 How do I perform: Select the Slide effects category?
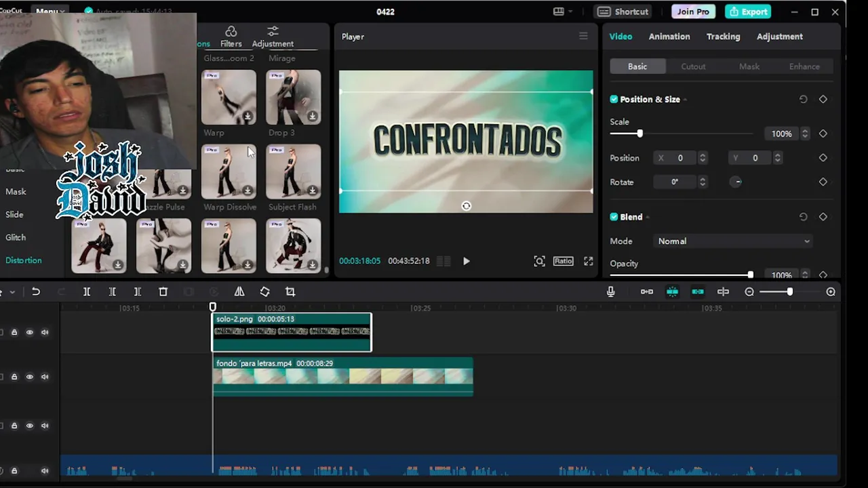pos(14,214)
